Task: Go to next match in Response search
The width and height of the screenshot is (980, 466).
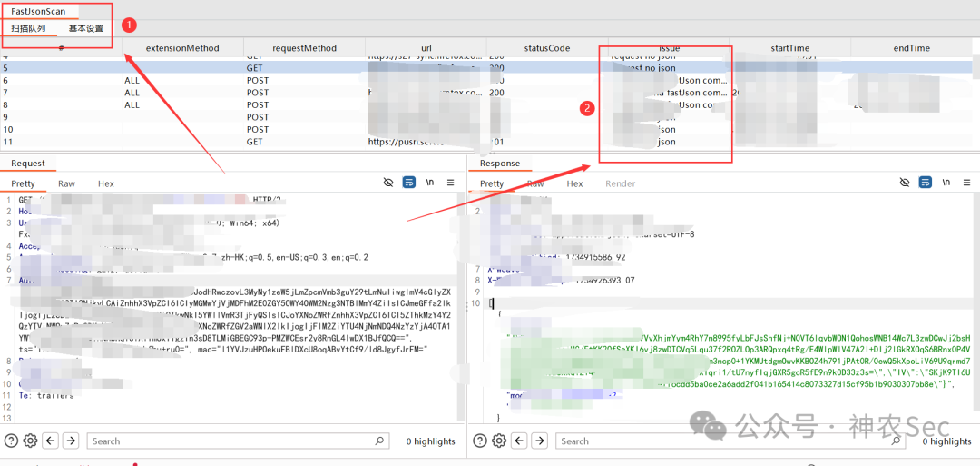Action: coord(539,441)
